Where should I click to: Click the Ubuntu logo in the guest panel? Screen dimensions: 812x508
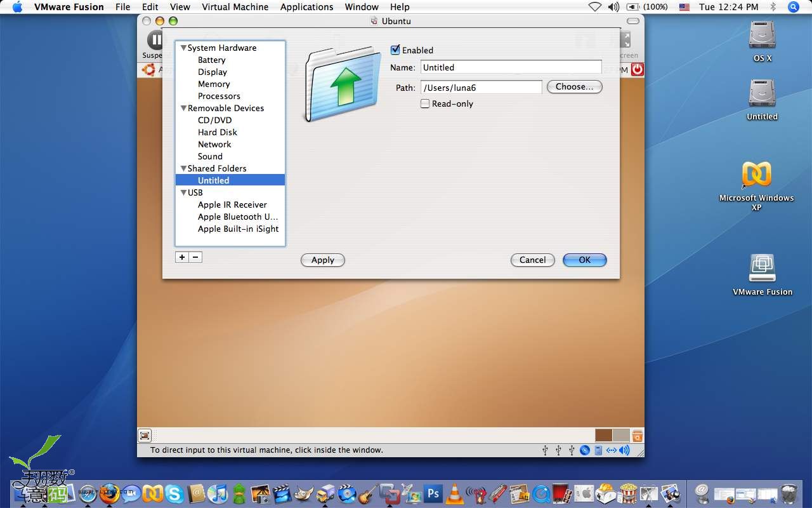pyautogui.click(x=149, y=70)
